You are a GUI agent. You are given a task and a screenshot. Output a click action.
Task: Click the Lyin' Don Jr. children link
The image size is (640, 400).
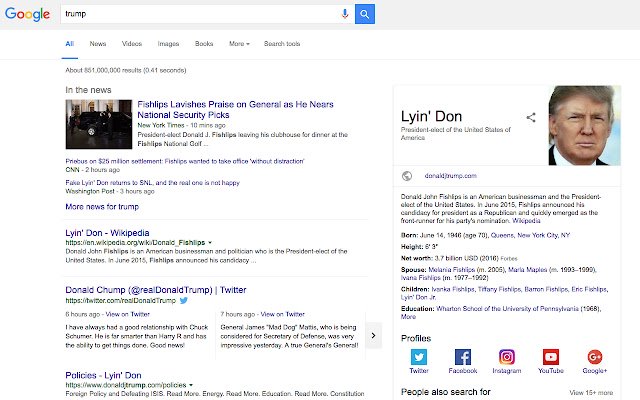(x=418, y=297)
